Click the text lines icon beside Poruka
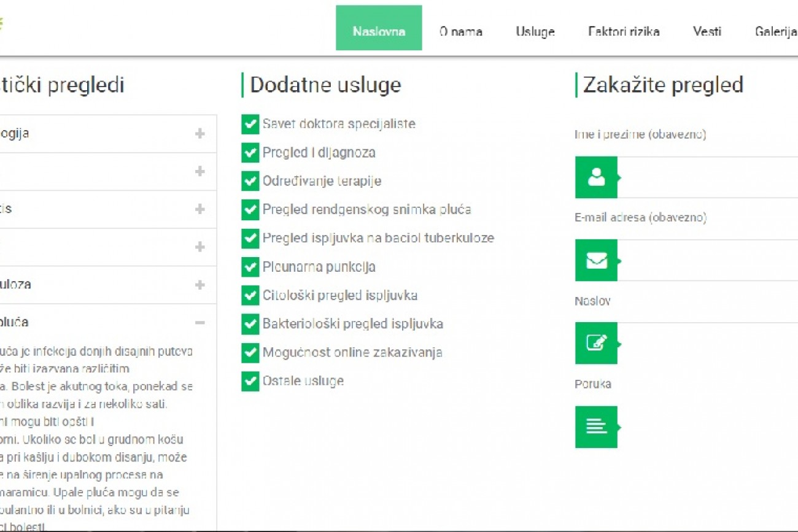 (596, 426)
